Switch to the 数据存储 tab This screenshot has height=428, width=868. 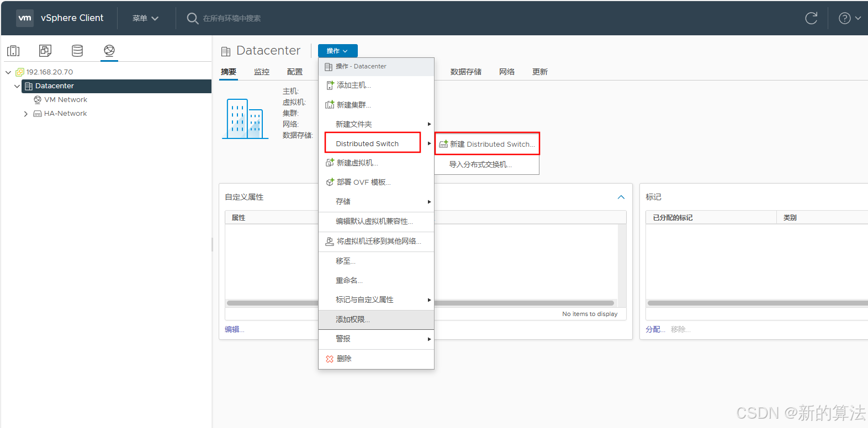[x=466, y=72]
